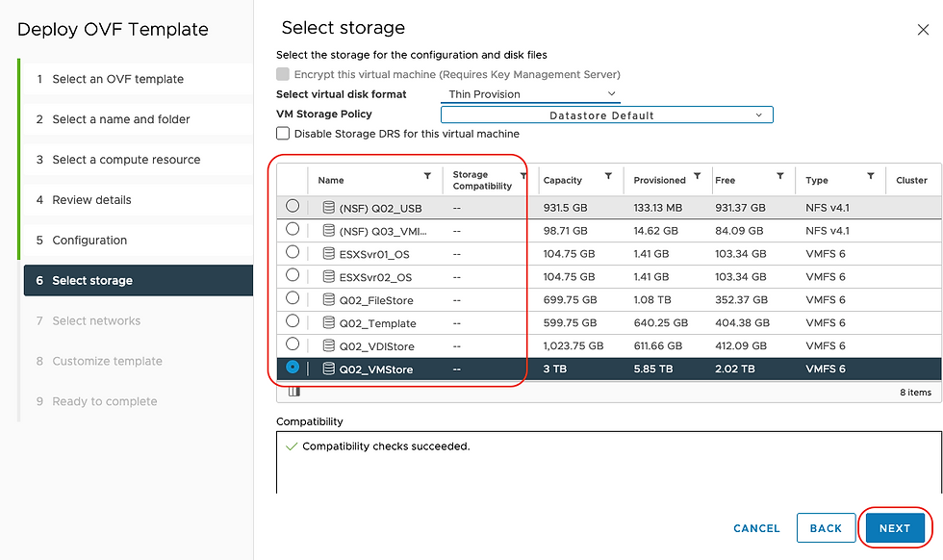Click the 1,023.75 GB capacity cell
Screen dimensions: 943x560
pos(573,345)
